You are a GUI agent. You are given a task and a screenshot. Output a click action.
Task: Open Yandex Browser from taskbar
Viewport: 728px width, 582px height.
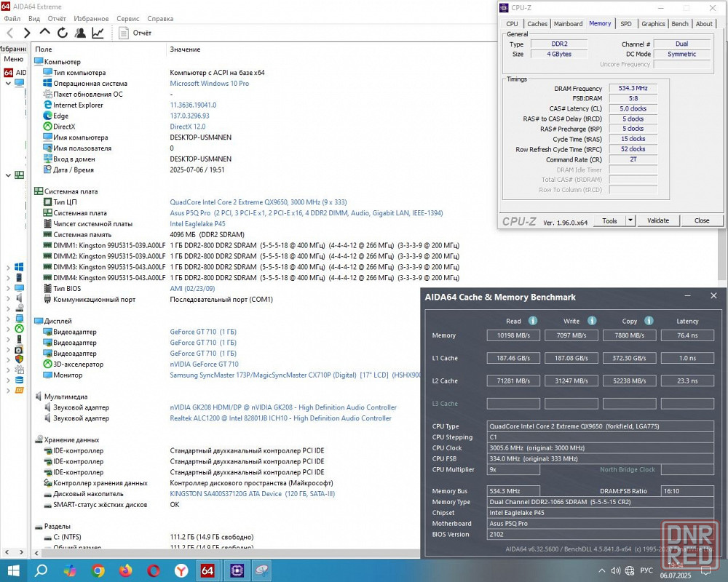[181, 570]
